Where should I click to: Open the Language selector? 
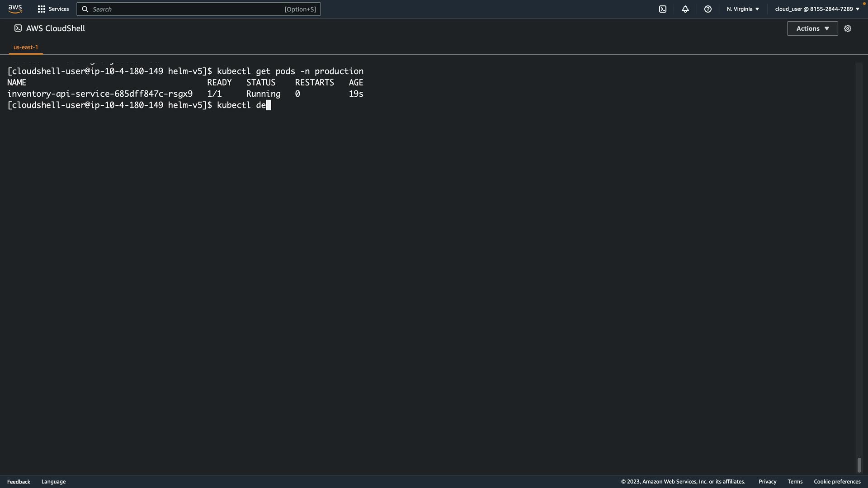[x=53, y=482]
